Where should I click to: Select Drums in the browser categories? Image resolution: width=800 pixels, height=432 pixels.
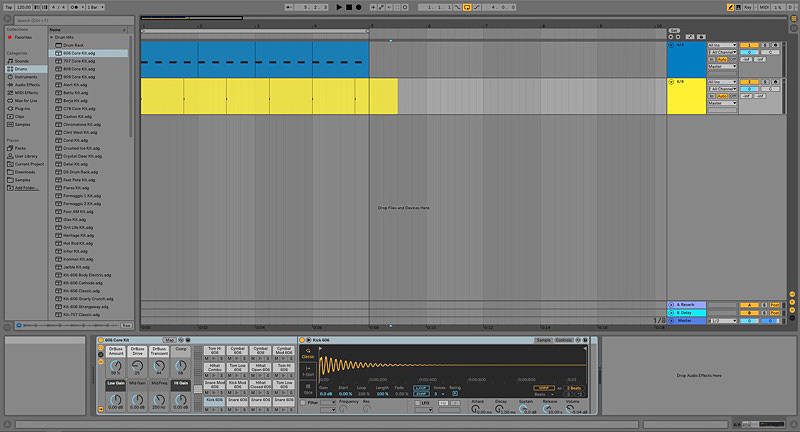pyautogui.click(x=20, y=68)
